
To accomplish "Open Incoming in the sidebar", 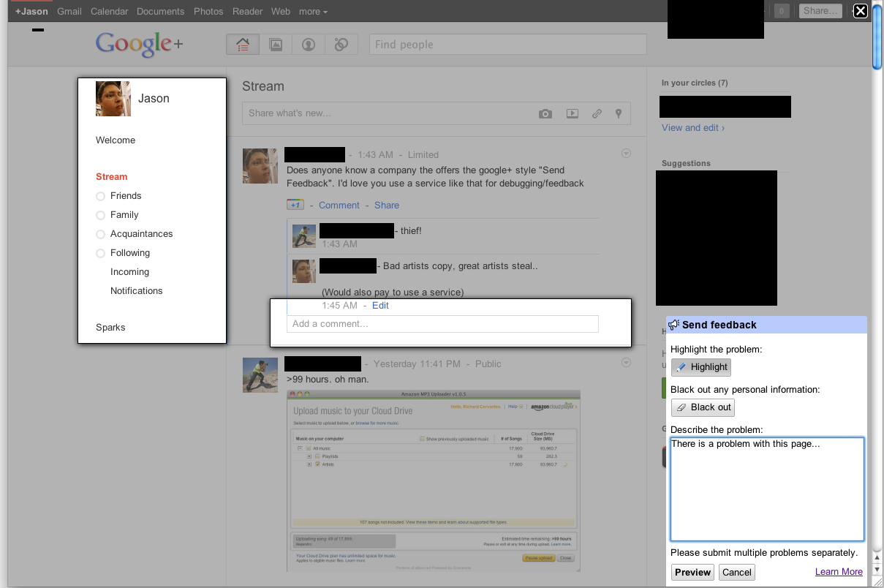I will coord(129,272).
